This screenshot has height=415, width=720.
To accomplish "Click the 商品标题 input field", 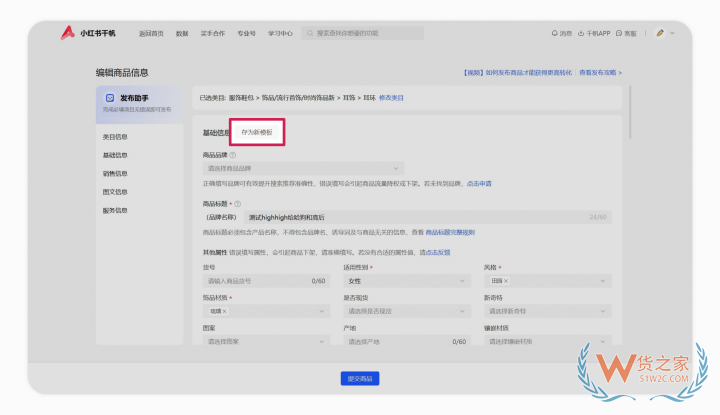I will click(x=427, y=217).
